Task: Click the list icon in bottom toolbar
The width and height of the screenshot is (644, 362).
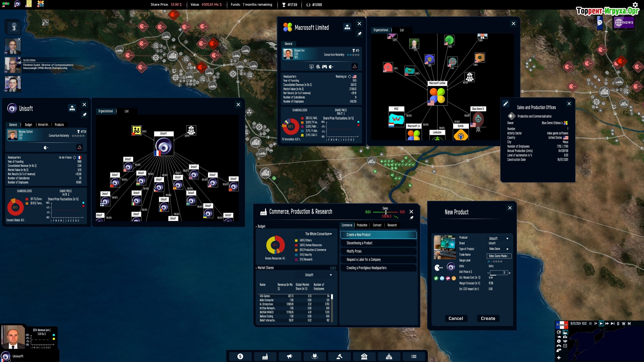Action: (x=414, y=356)
